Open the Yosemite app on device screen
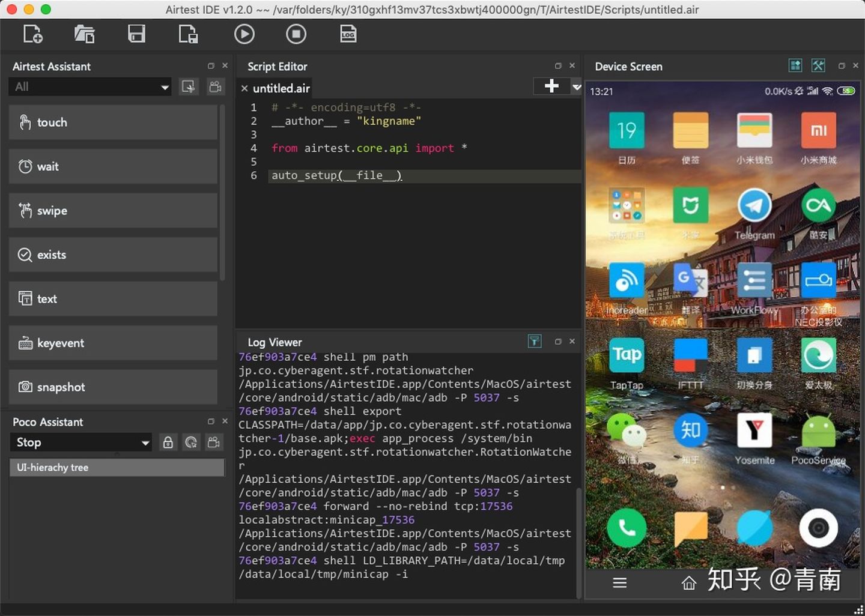The image size is (865, 616). click(x=754, y=430)
